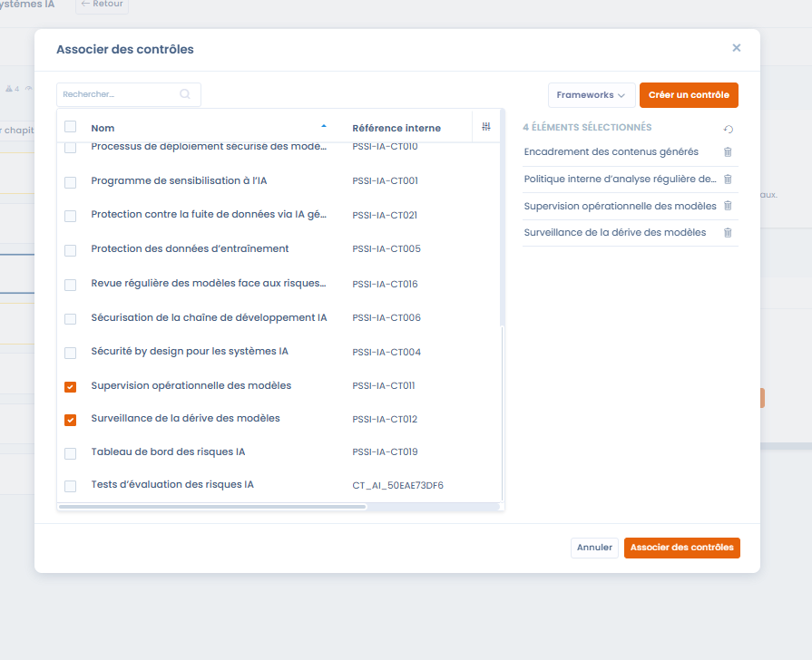Remove Politique interne d'analyse régulière item
This screenshot has height=660, width=812.
pos(728,180)
